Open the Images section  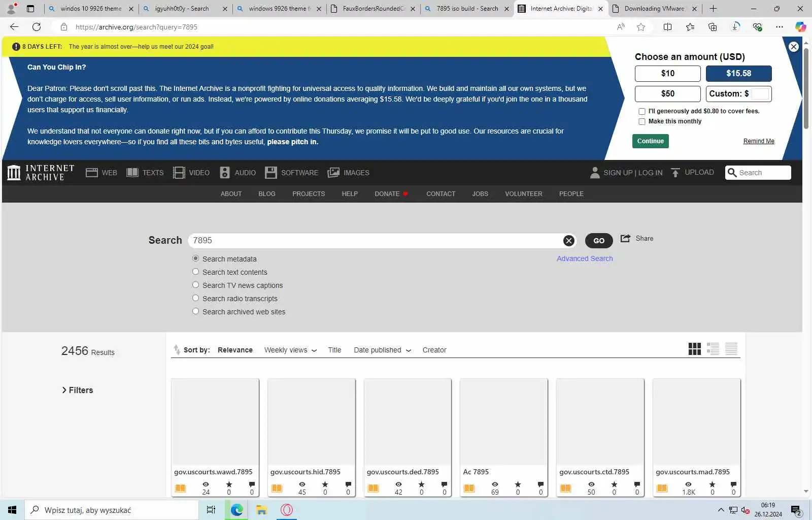349,173
